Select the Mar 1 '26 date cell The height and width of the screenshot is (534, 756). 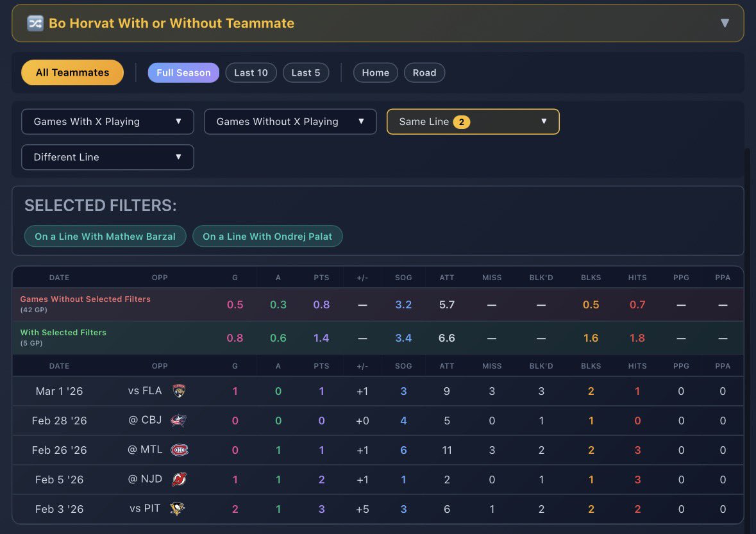[59, 391]
